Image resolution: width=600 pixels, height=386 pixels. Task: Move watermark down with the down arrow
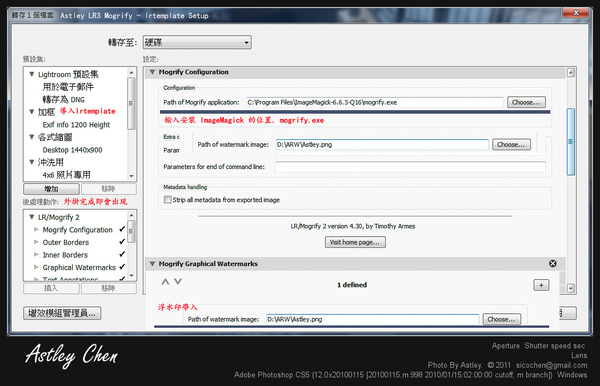(178, 282)
